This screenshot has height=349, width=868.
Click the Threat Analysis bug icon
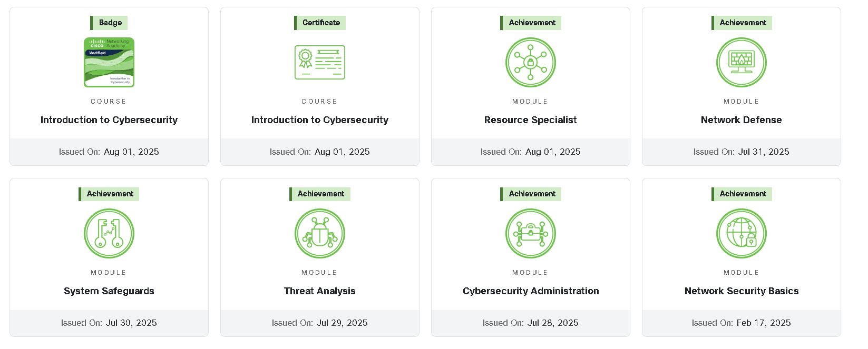click(319, 233)
